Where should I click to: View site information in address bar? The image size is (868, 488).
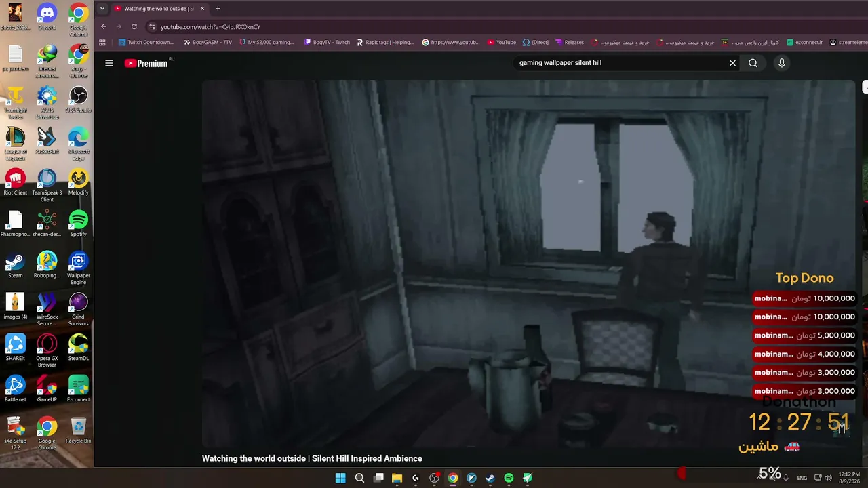point(152,27)
